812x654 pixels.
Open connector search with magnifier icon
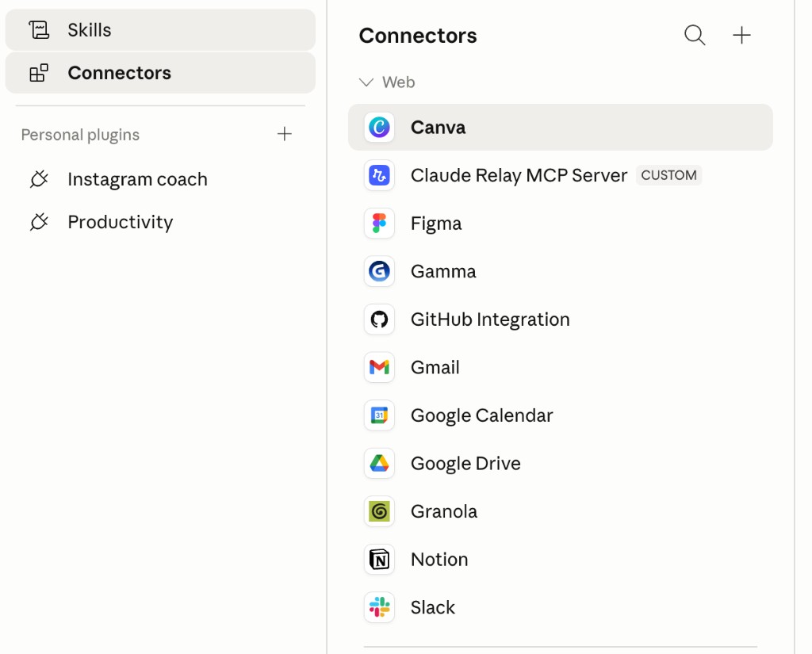[695, 36]
